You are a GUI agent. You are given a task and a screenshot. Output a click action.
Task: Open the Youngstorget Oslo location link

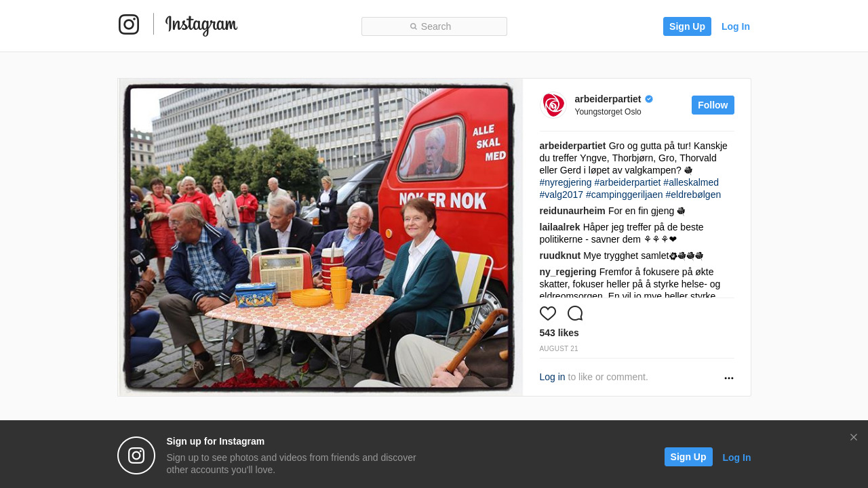click(x=608, y=112)
